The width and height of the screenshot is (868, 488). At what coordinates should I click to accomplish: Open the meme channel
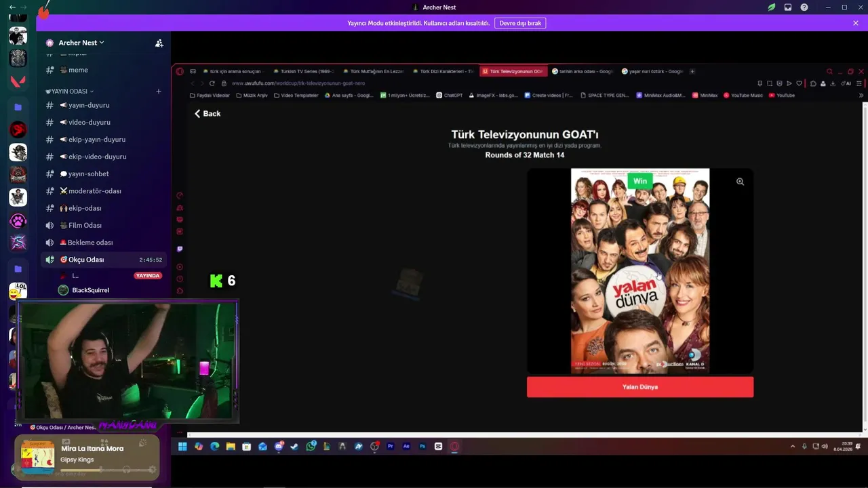pos(104,70)
